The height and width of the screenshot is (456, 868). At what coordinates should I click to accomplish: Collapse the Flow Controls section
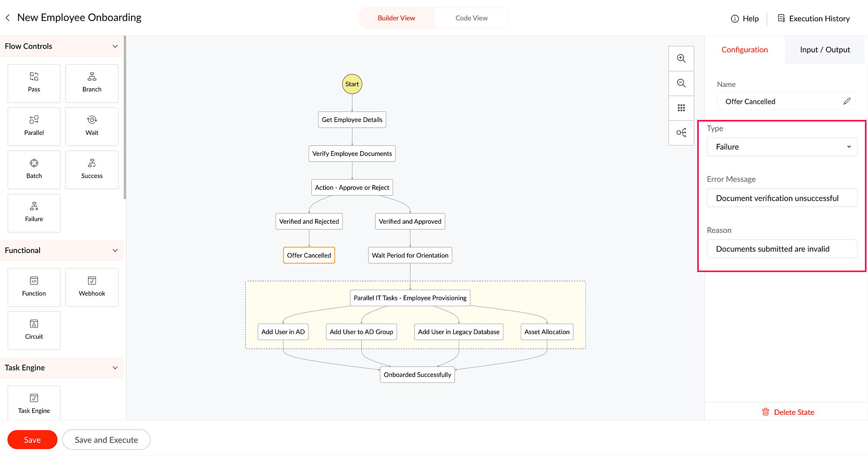115,46
